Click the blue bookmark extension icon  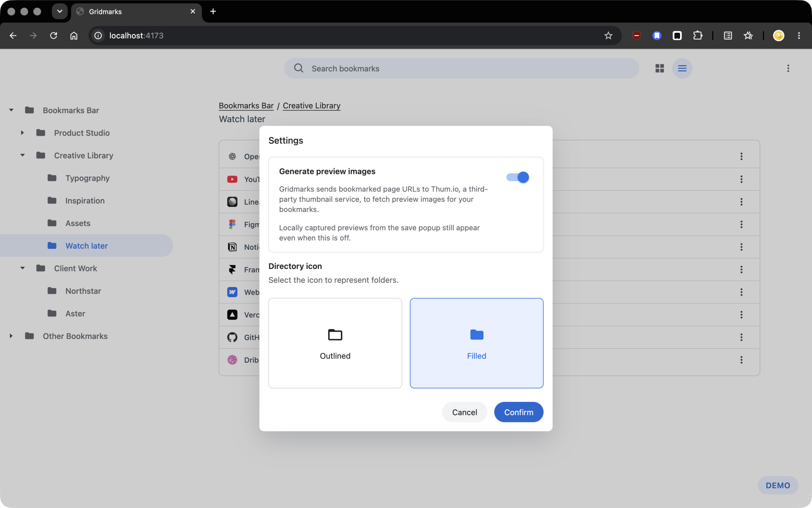coord(657,36)
